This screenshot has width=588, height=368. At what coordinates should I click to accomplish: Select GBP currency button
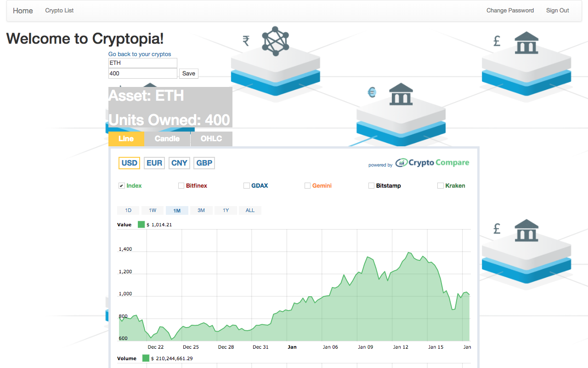pos(204,163)
